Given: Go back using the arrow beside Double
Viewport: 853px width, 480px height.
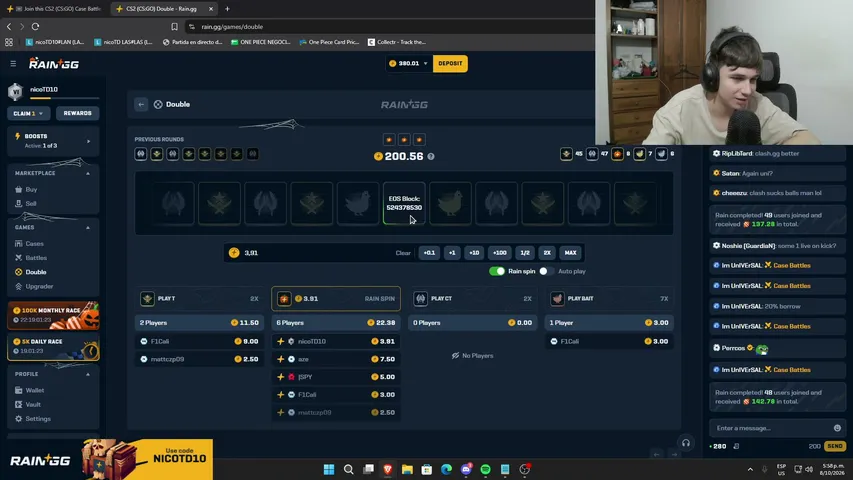Looking at the screenshot, I should coord(141,104).
